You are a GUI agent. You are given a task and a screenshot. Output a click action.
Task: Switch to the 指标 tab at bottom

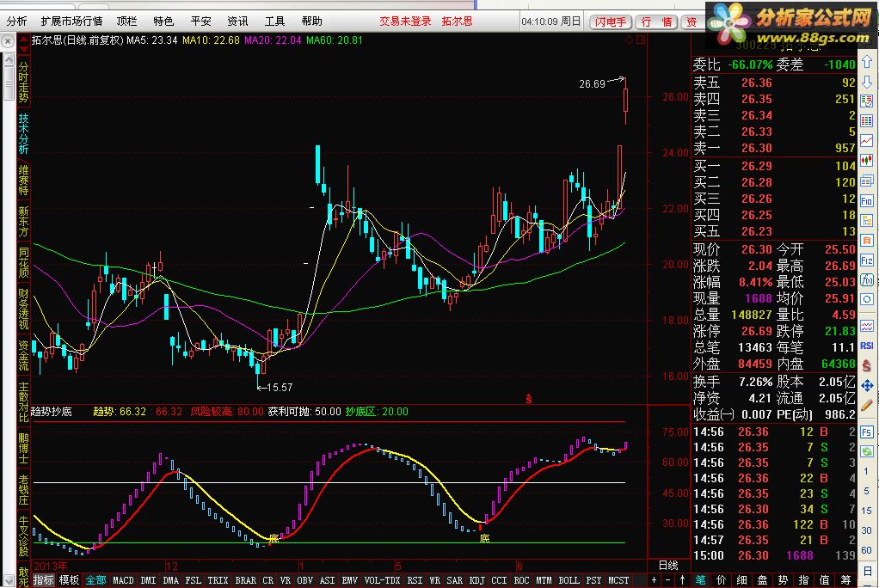(43, 580)
